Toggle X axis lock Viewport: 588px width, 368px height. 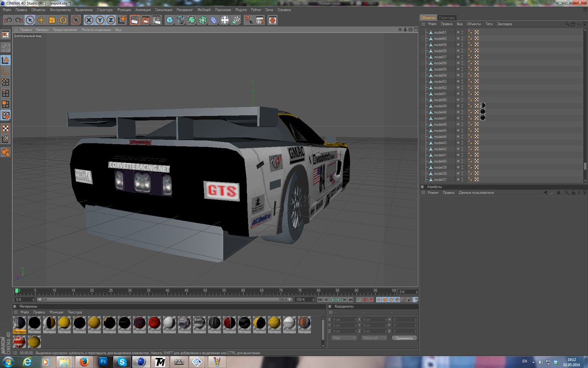89,20
